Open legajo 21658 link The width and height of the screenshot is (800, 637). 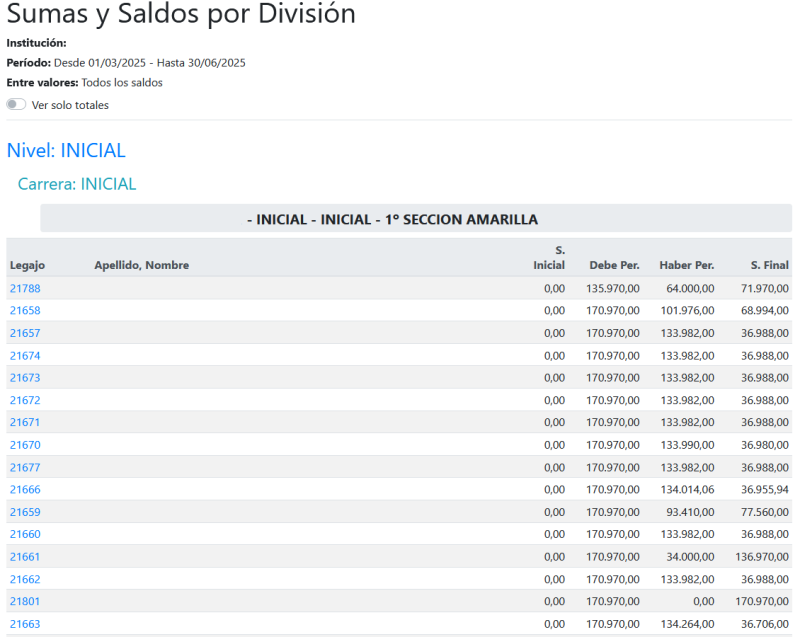click(25, 311)
